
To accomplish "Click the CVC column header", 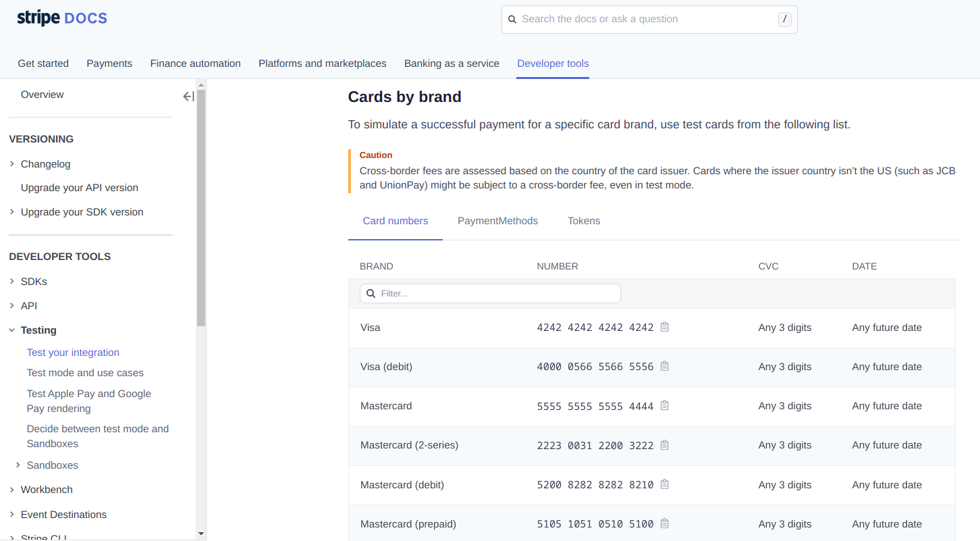I will click(x=769, y=266).
